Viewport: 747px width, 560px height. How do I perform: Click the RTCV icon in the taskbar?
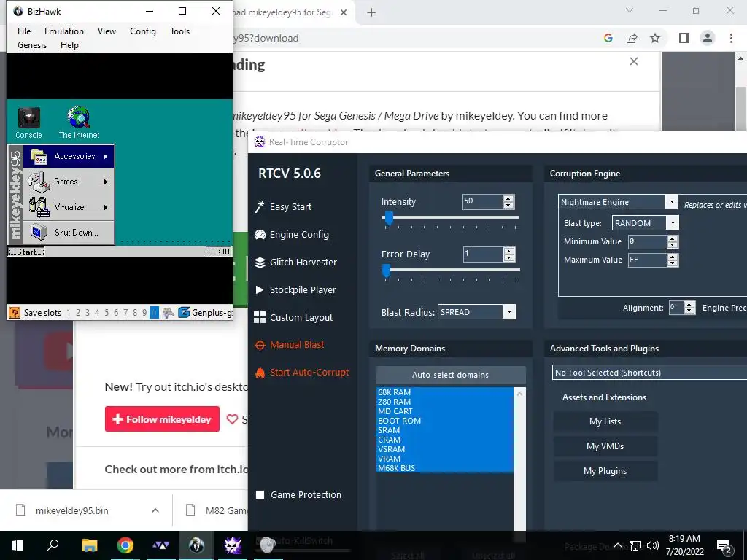233,545
